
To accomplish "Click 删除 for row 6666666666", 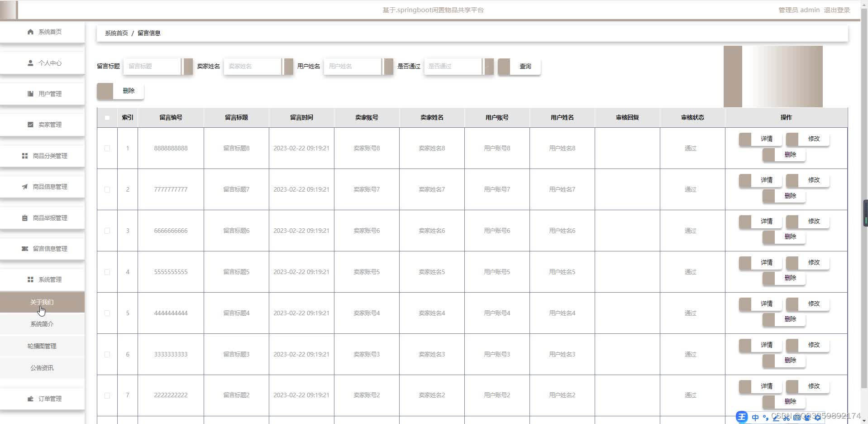I will (x=784, y=236).
